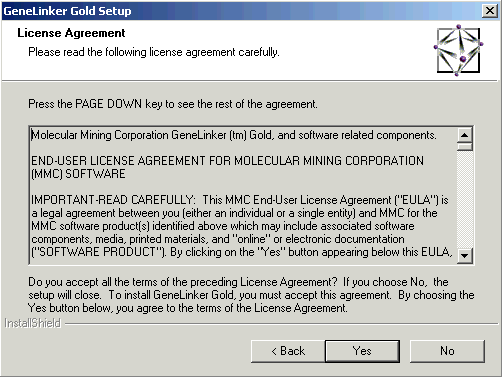Click the license scrollbar thumb
This screenshot has height=377, width=502.
coord(465,147)
